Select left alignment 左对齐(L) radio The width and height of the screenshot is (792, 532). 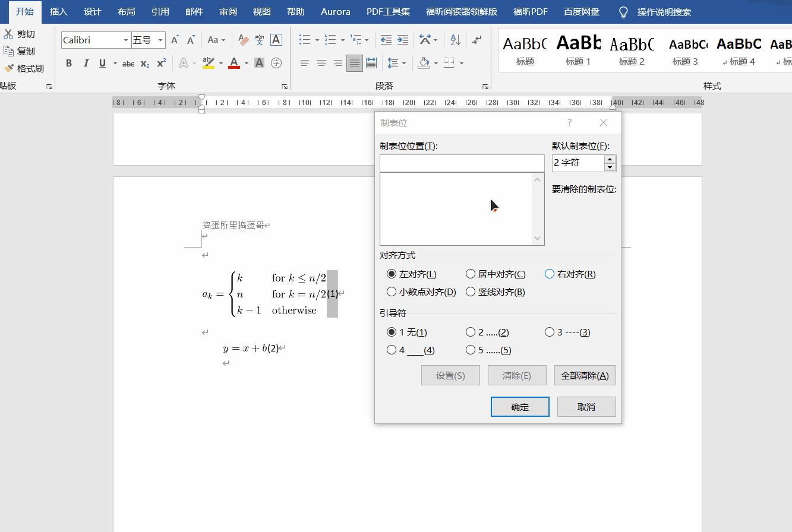click(x=411, y=274)
